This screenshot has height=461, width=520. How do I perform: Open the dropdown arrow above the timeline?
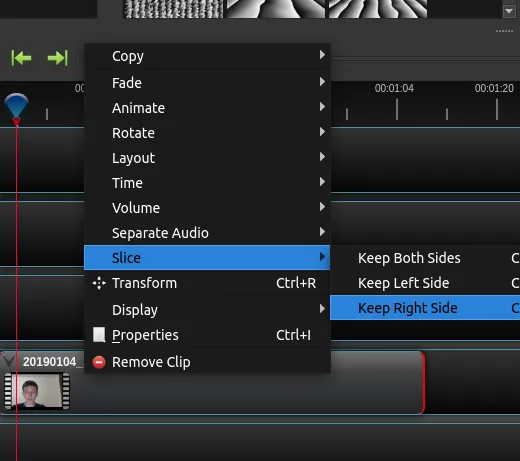[x=509, y=11]
